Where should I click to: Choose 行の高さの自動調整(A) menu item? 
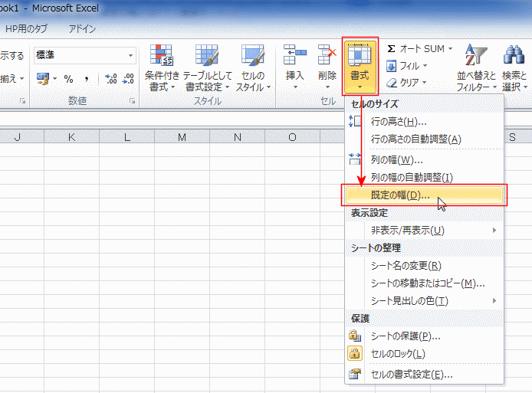pyautogui.click(x=424, y=139)
